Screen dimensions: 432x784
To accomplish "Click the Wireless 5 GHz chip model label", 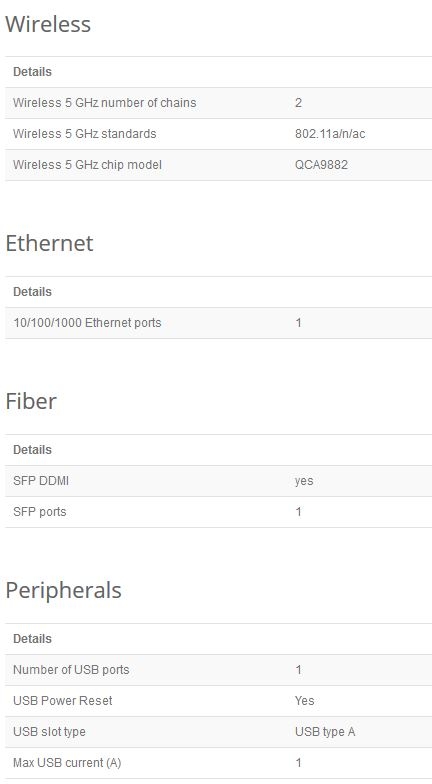I will tap(88, 165).
